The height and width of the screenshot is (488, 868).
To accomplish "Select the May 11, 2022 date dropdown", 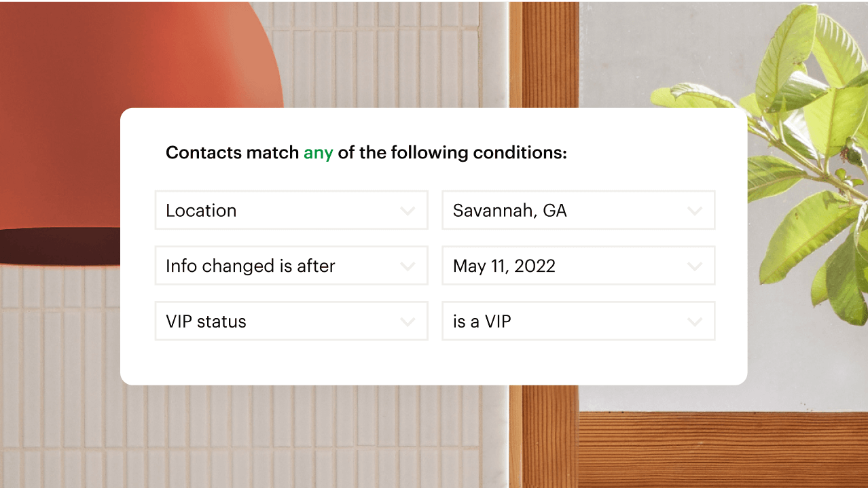I will click(578, 266).
